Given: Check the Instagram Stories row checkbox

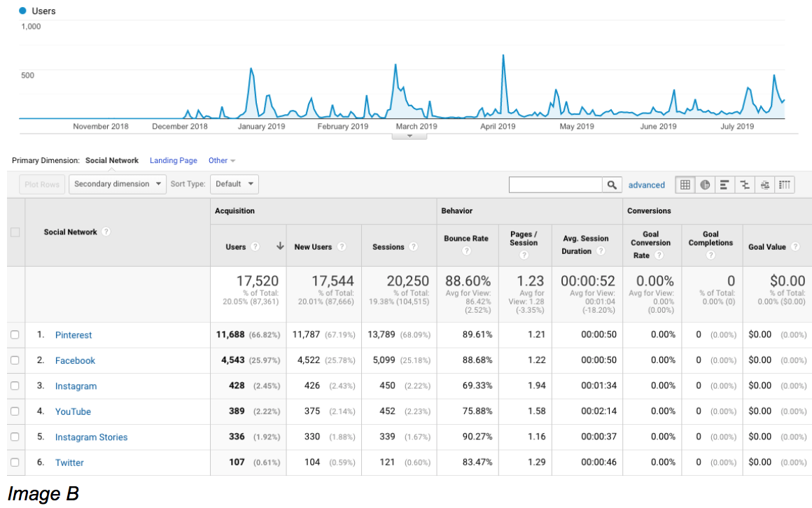Looking at the screenshot, I should (x=15, y=437).
